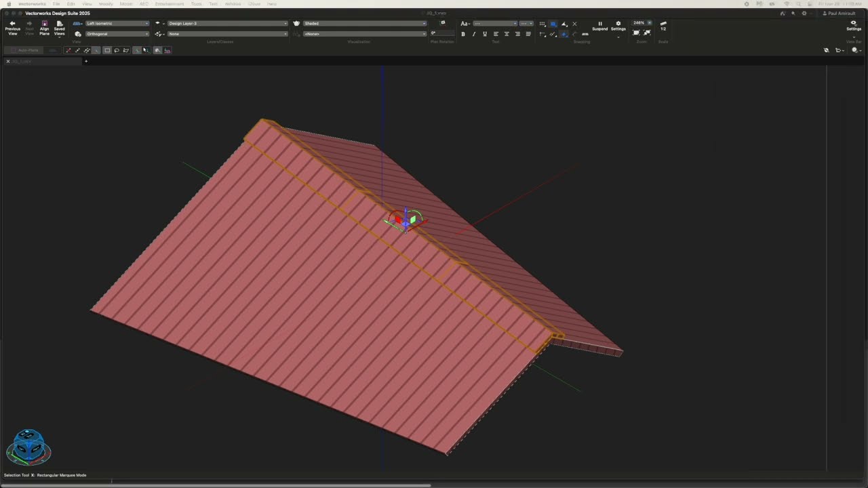Click the macOS Wi-Fi status icon
The width and height of the screenshot is (868, 488).
pos(787,4)
